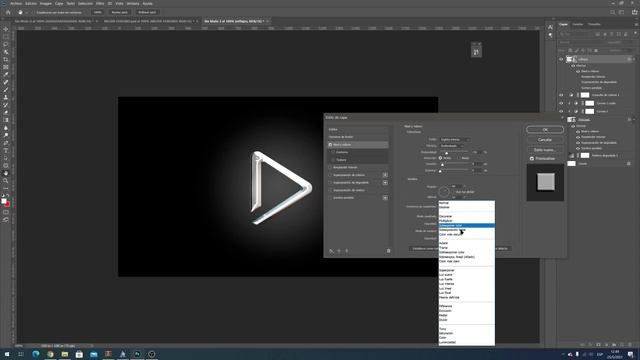Select the Arriba direction radio button
Screen dimensions: 640x360
click(x=440, y=158)
